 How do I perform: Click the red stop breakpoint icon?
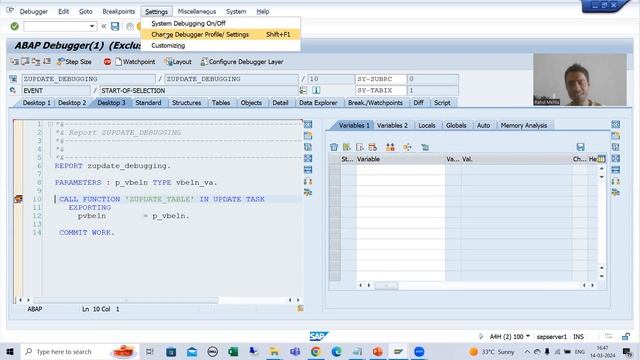(107, 62)
